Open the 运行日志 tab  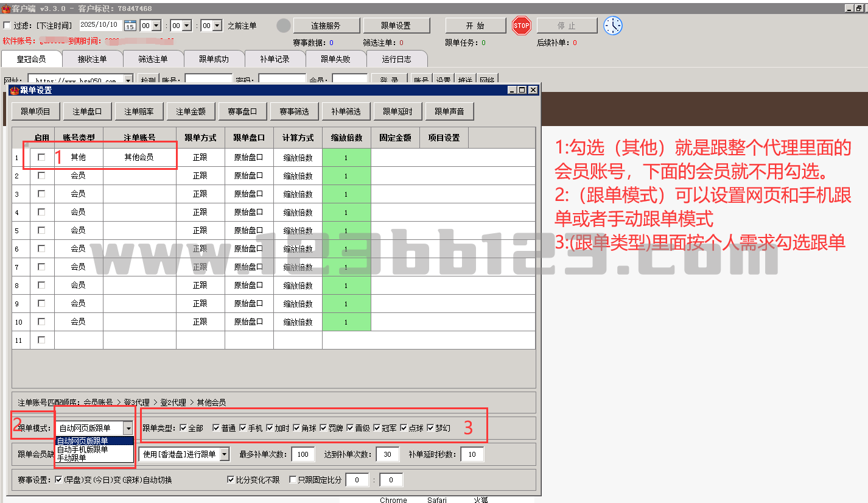tap(396, 59)
